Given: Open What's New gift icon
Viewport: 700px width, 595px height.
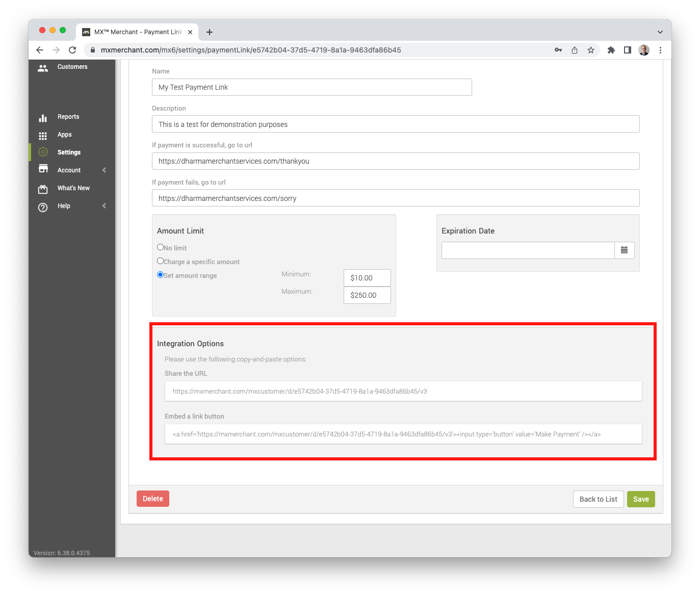Looking at the screenshot, I should click(x=43, y=189).
